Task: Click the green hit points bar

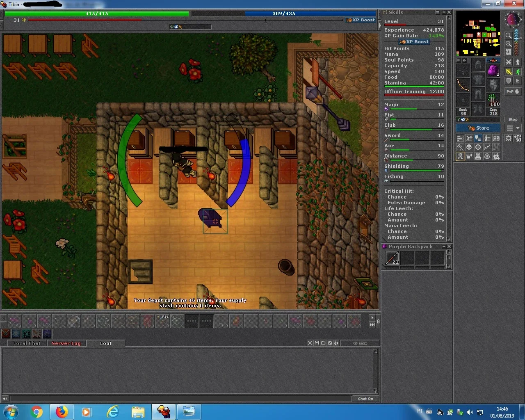Action: [97, 14]
